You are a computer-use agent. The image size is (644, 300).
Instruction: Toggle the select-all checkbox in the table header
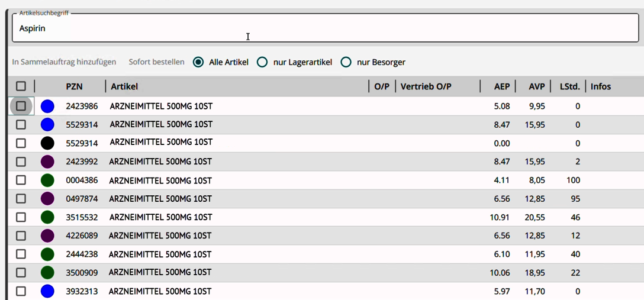[x=21, y=86]
